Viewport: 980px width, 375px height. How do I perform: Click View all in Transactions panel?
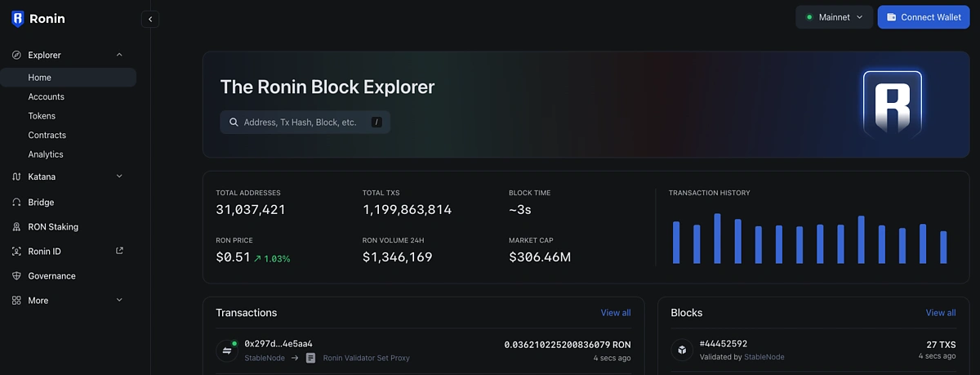[x=616, y=313]
